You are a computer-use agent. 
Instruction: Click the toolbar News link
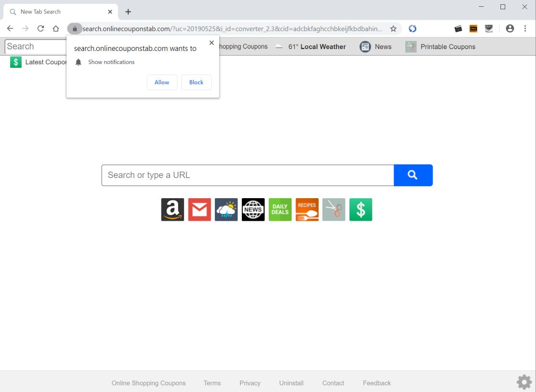tap(383, 47)
